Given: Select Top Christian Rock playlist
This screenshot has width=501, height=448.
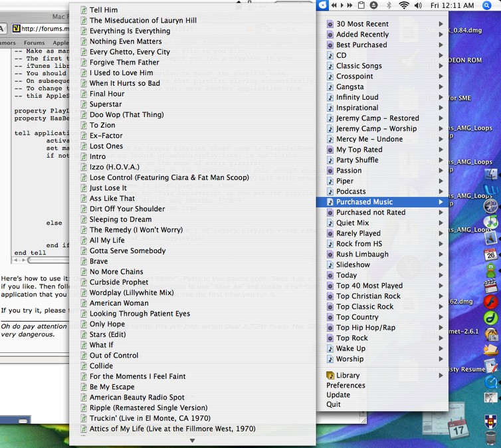Looking at the screenshot, I should 383,296.
